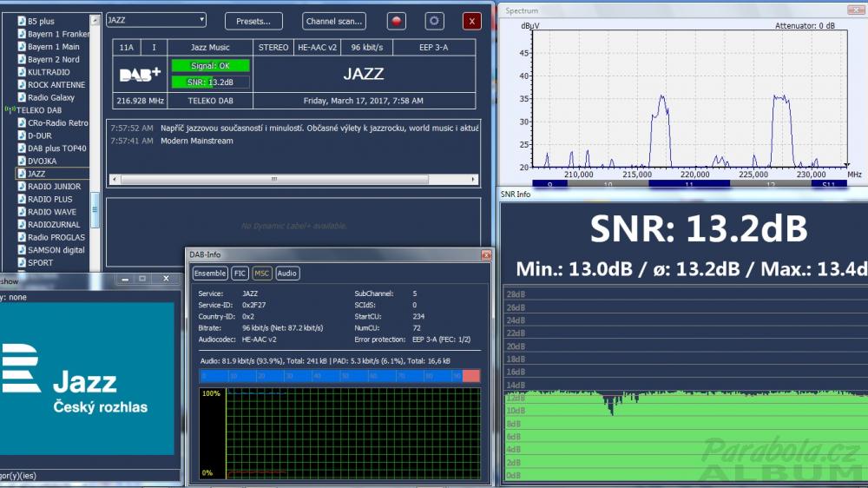The height and width of the screenshot is (488, 868).
Task: Open the Audio tab in DAB-Info
Action: click(286, 273)
